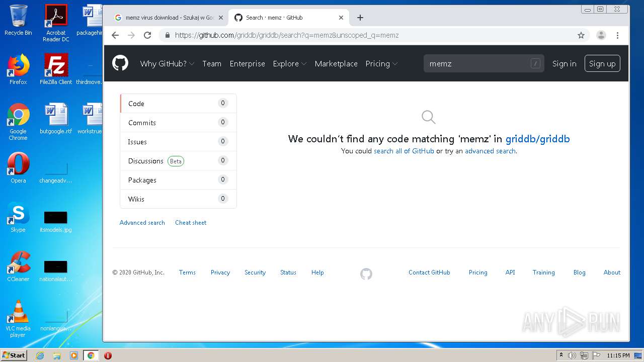Open Windows Explorer folder in taskbar

[x=57, y=355]
